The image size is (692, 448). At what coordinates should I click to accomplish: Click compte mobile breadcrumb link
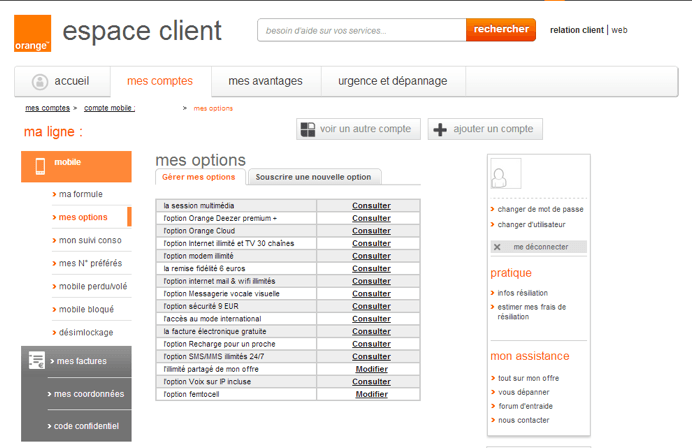[x=109, y=107]
